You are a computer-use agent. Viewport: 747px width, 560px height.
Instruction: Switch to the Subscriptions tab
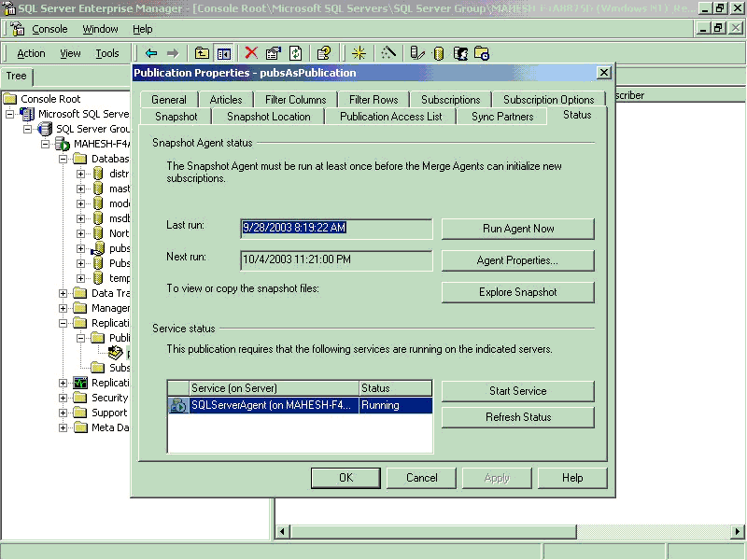tap(451, 100)
